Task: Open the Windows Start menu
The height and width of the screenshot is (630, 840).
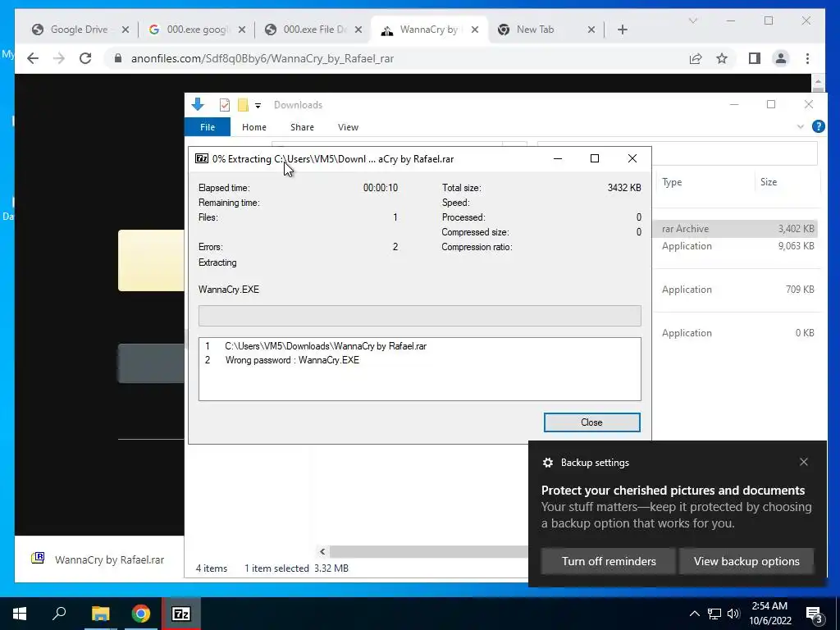Action: (x=20, y=614)
